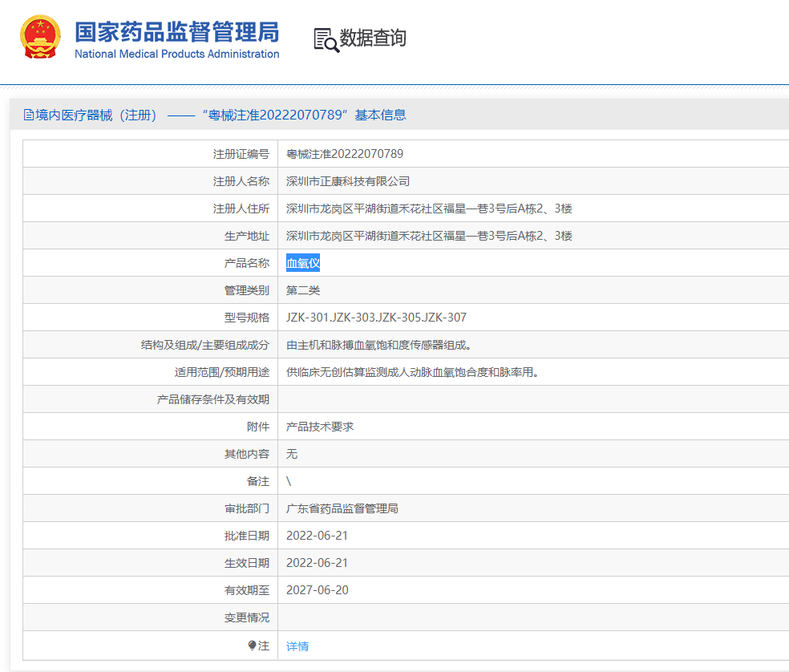This screenshot has width=789, height=672.
Task: Click the 国家药品监督管理局 site title
Action: coord(176,31)
